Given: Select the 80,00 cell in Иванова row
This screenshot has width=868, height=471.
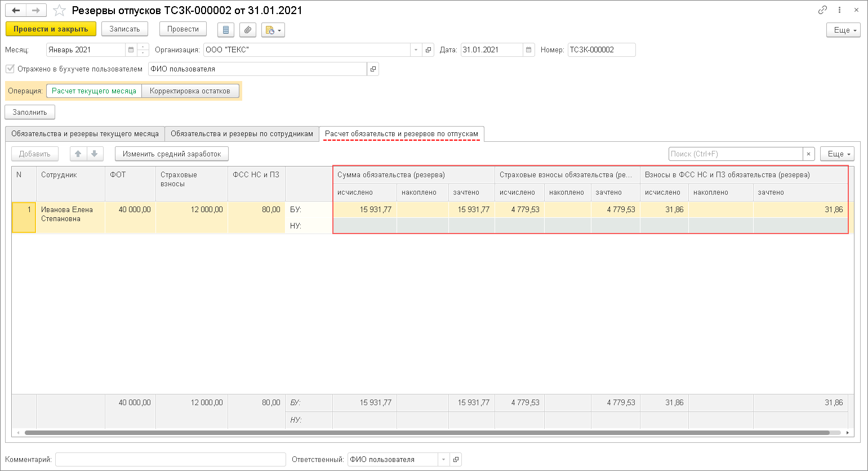Looking at the screenshot, I should pos(256,217).
